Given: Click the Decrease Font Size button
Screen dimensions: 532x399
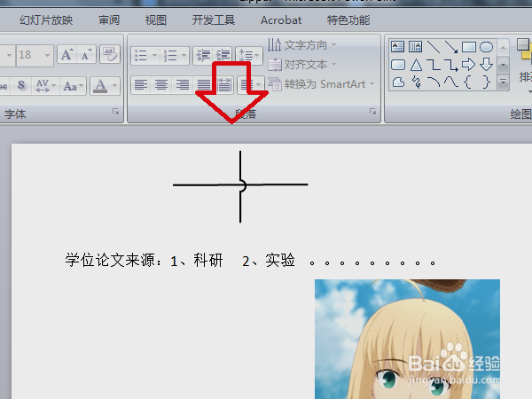Looking at the screenshot, I should click(86, 54).
